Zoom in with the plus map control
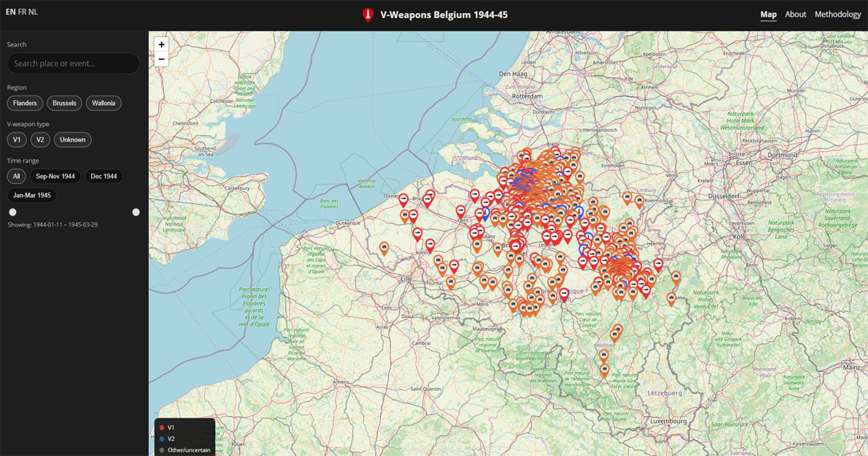The height and width of the screenshot is (456, 868). click(x=161, y=44)
